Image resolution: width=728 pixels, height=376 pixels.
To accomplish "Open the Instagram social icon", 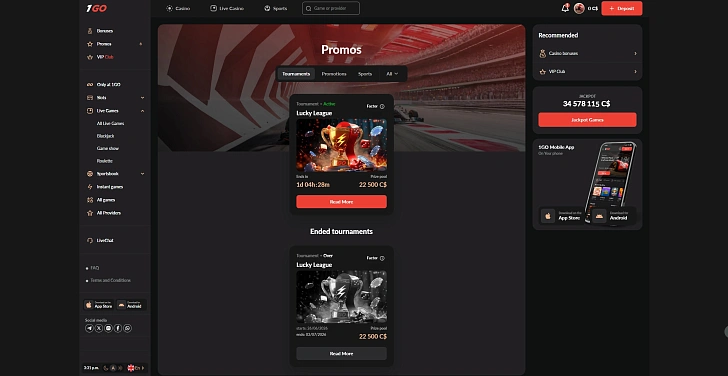I will click(108, 328).
